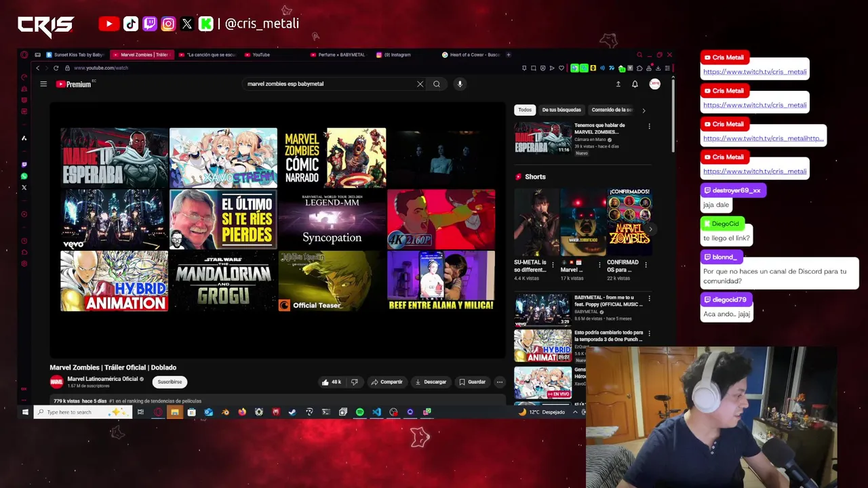Share video with the Compartir button
The width and height of the screenshot is (868, 488).
coord(387,382)
